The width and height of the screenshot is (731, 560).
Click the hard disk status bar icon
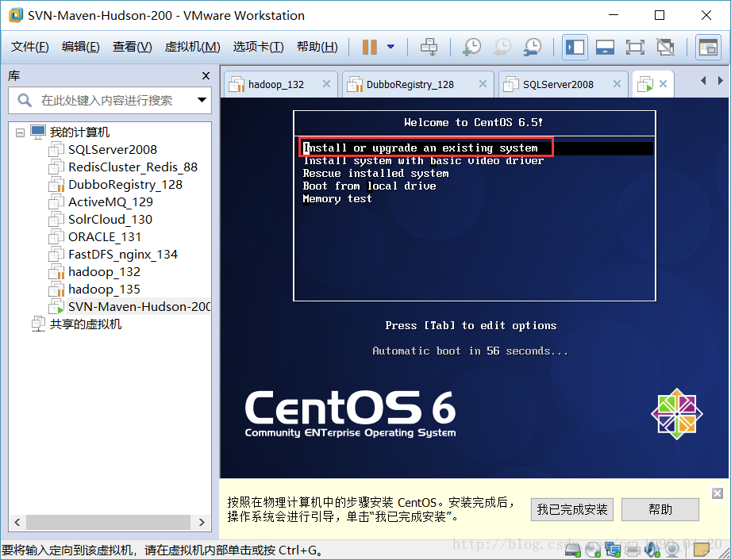click(572, 550)
